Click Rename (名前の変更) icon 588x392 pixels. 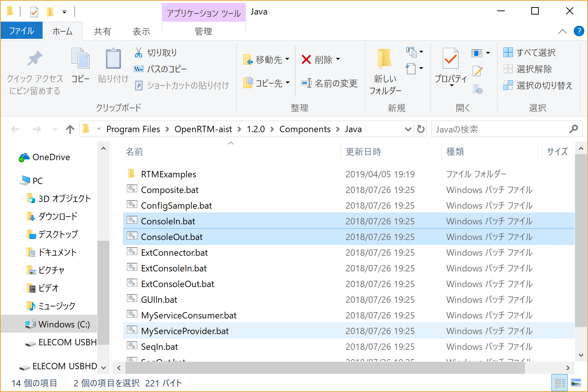tap(306, 83)
